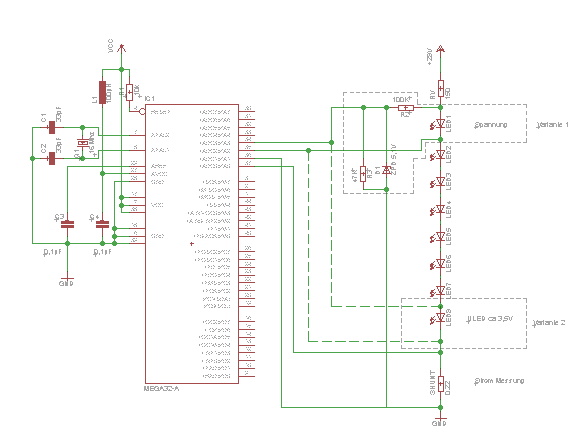This screenshot has height=445, width=588.
Task: Select the LED8 diode symbol
Action: [438, 318]
